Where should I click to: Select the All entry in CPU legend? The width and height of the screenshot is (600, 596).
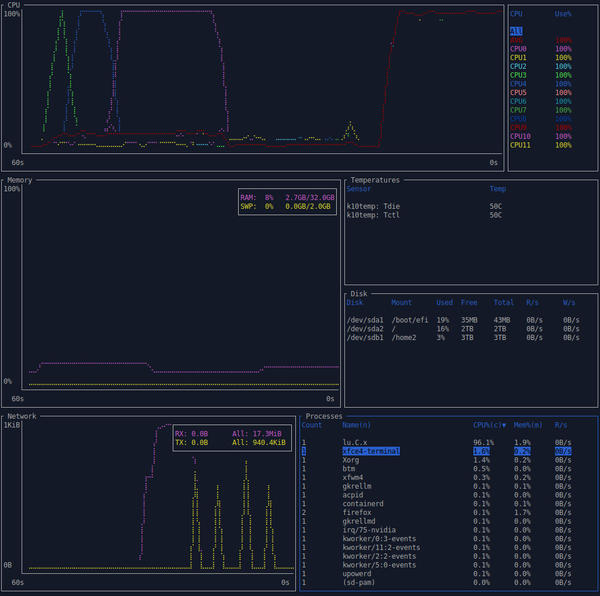pos(516,31)
